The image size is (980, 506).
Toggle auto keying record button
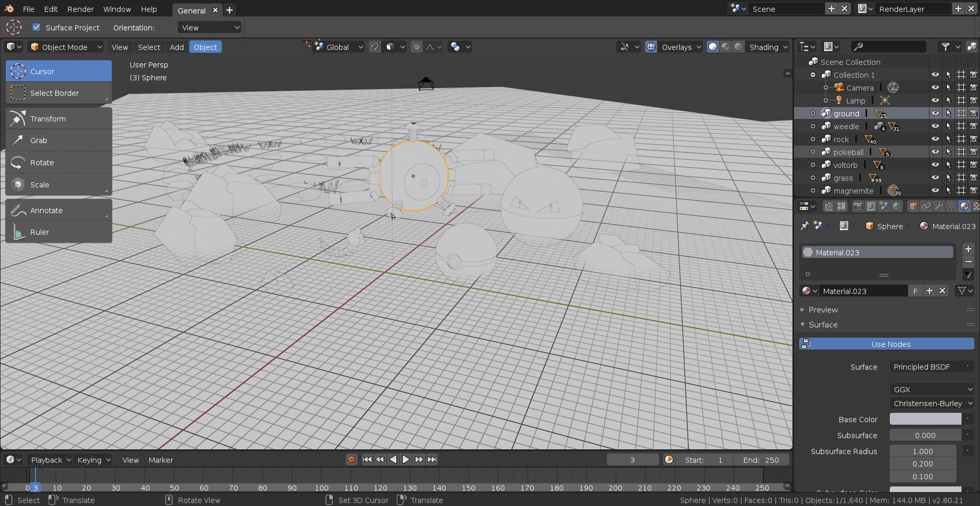[x=351, y=460]
